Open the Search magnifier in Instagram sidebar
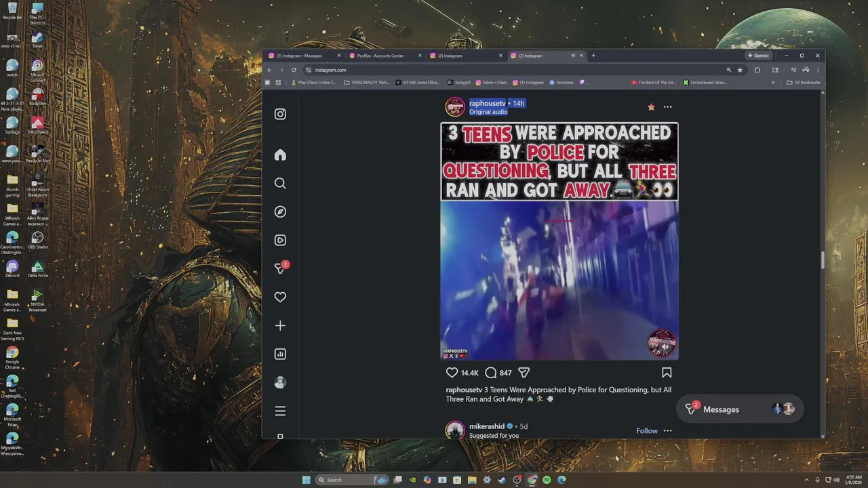 [x=280, y=184]
